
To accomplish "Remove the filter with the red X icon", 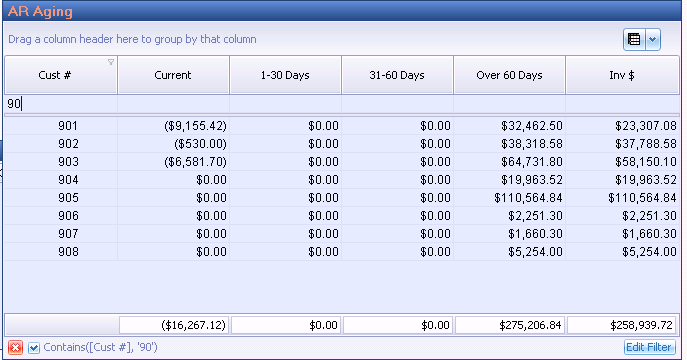I will pos(15,348).
